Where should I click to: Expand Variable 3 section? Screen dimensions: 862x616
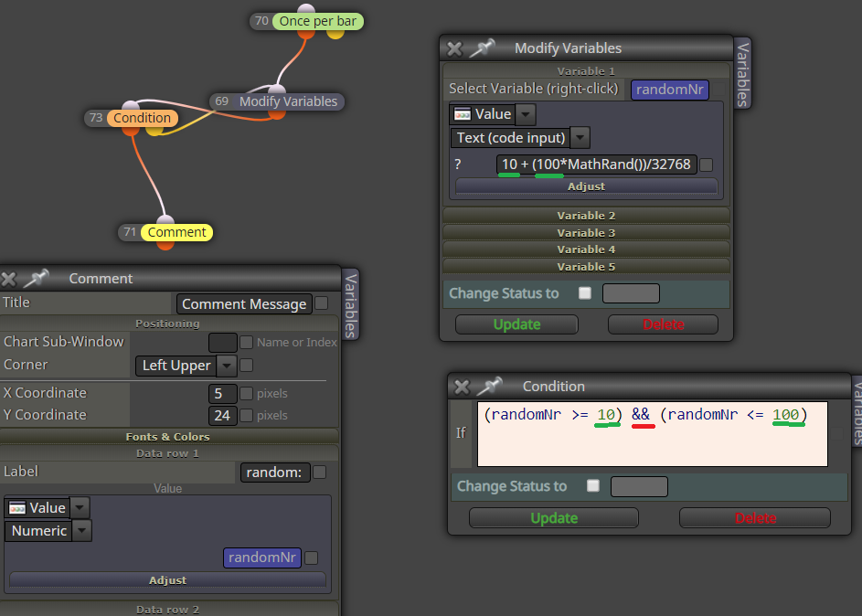point(586,233)
